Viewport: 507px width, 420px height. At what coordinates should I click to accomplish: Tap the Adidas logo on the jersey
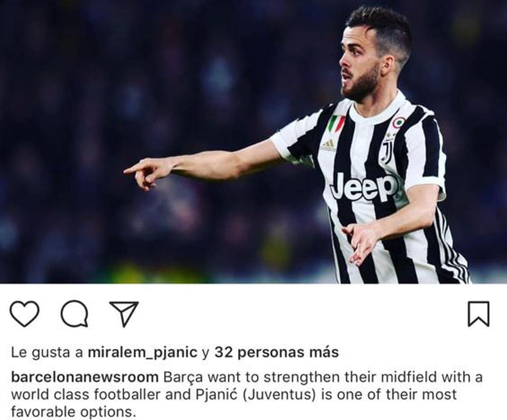tap(328, 146)
